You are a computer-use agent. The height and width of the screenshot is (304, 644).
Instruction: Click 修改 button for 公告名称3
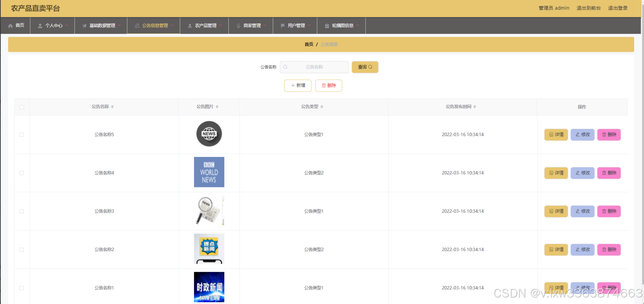pyautogui.click(x=583, y=211)
